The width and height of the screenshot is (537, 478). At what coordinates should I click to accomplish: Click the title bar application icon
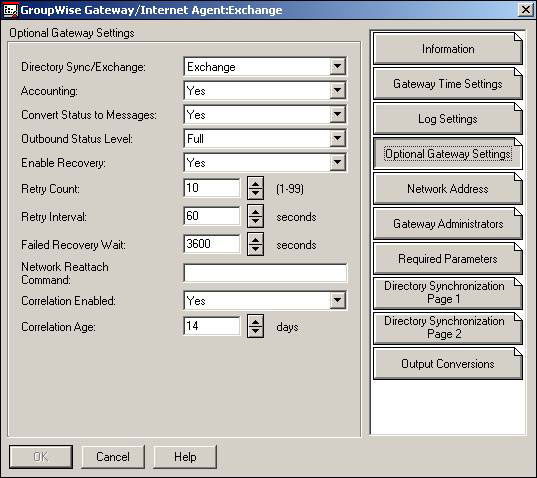[10, 10]
